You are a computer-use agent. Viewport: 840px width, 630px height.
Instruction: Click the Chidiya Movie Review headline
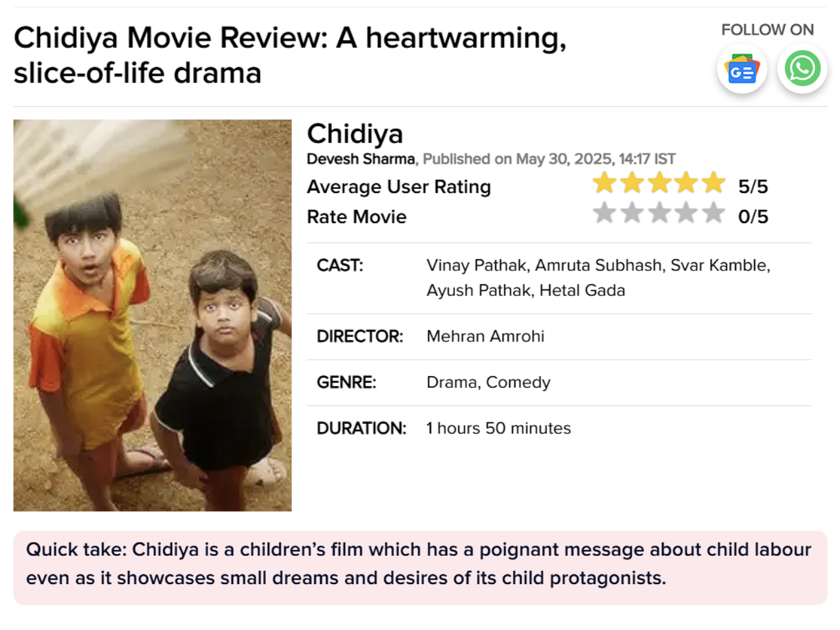(289, 55)
